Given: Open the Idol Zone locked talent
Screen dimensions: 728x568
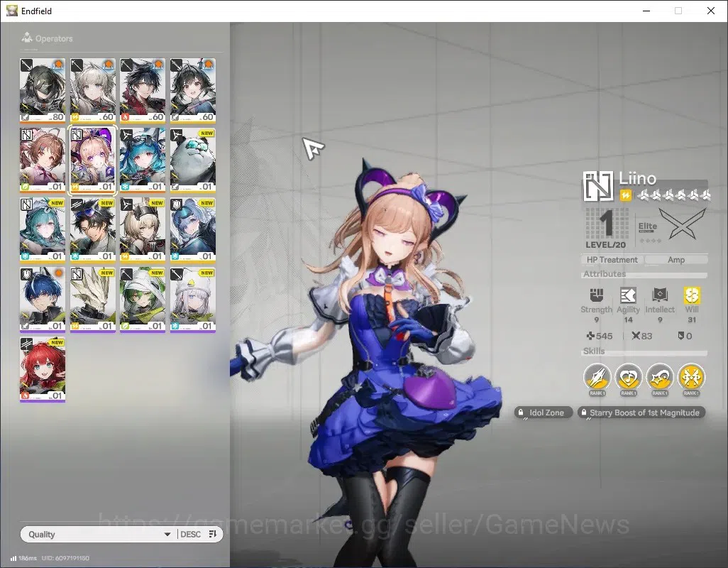Looking at the screenshot, I should 543,413.
